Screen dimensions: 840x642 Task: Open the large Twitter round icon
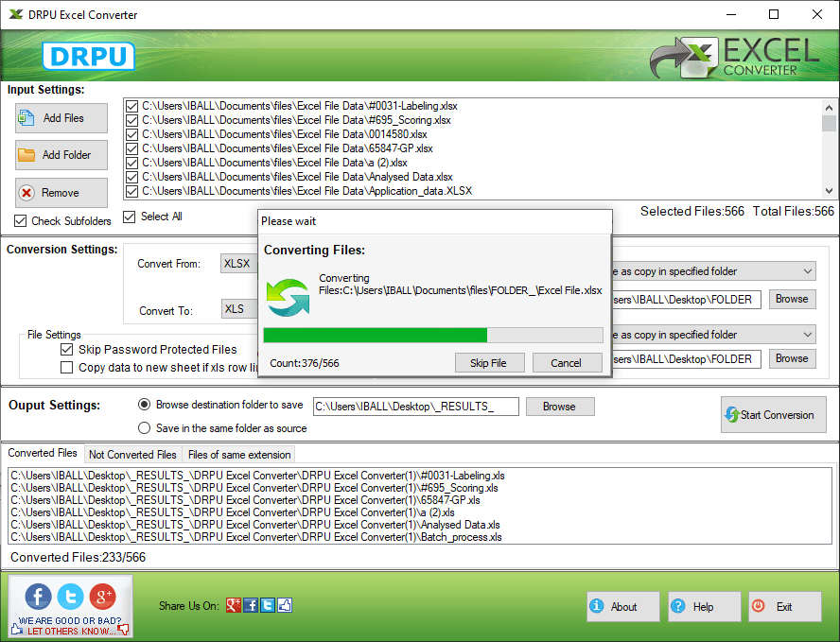[71, 596]
